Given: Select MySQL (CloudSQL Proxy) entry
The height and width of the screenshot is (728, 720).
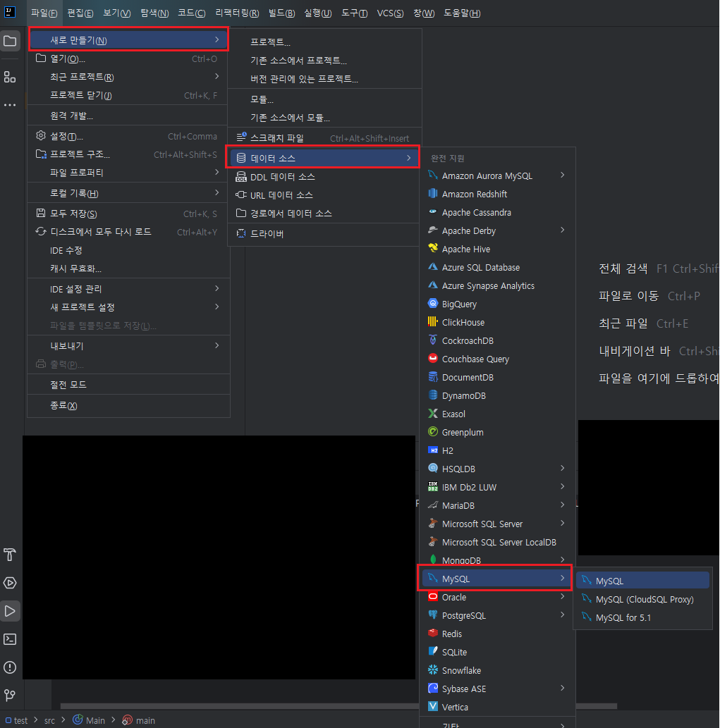Looking at the screenshot, I should point(643,600).
